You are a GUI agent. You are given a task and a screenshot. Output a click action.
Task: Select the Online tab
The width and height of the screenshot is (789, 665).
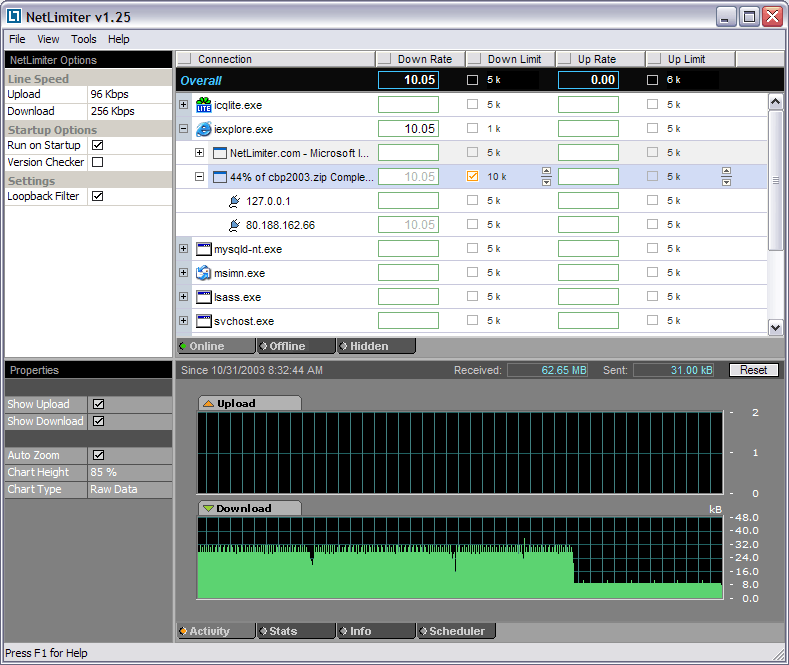(x=216, y=346)
